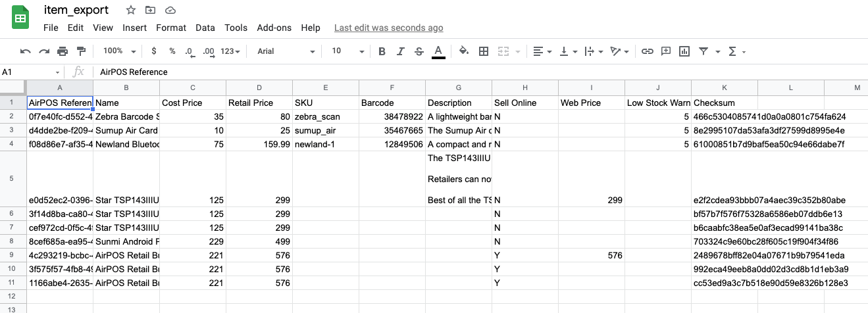
Task: Select the 'Sell Online' header cell
Action: [525, 103]
